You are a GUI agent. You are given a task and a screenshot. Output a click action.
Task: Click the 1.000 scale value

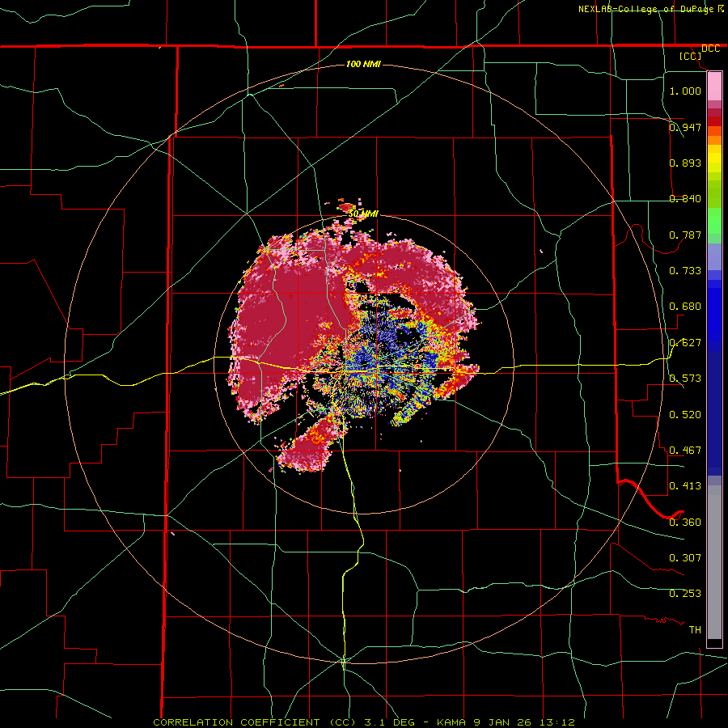(685, 91)
